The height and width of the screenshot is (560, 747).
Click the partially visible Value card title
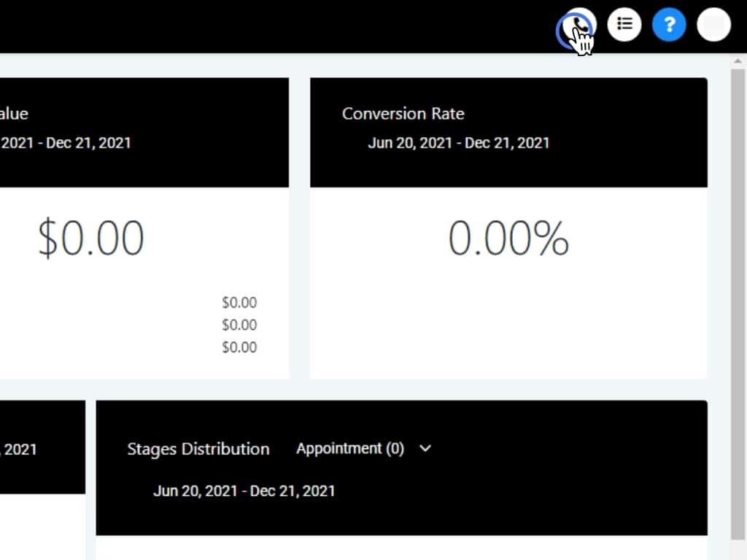tap(14, 114)
